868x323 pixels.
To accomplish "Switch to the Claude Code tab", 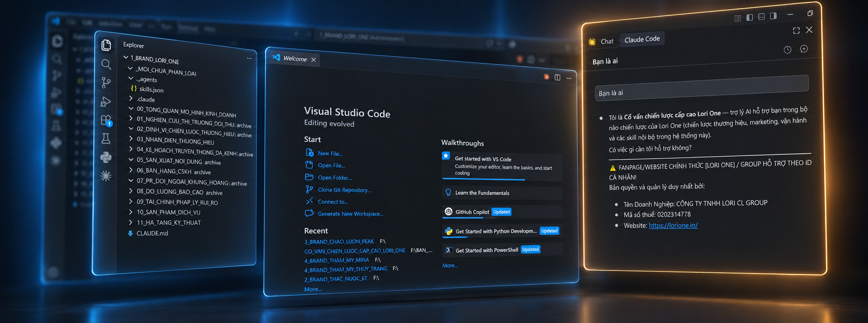I will [642, 39].
